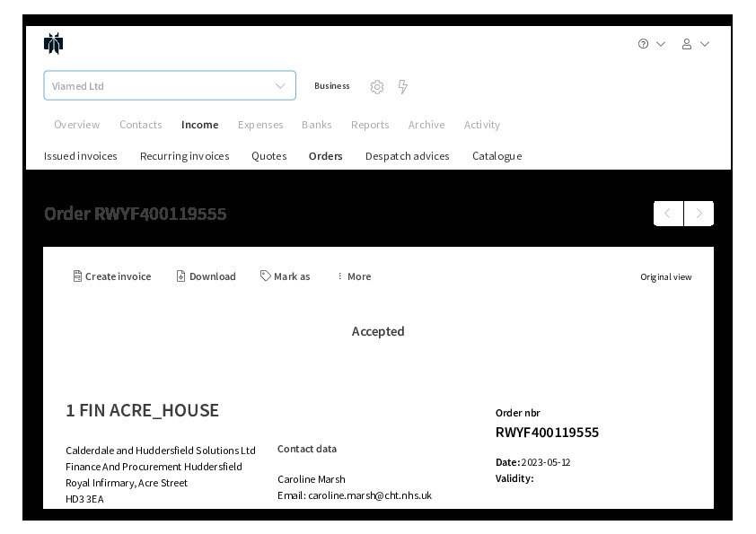Open Recurring invoices section

click(x=184, y=156)
